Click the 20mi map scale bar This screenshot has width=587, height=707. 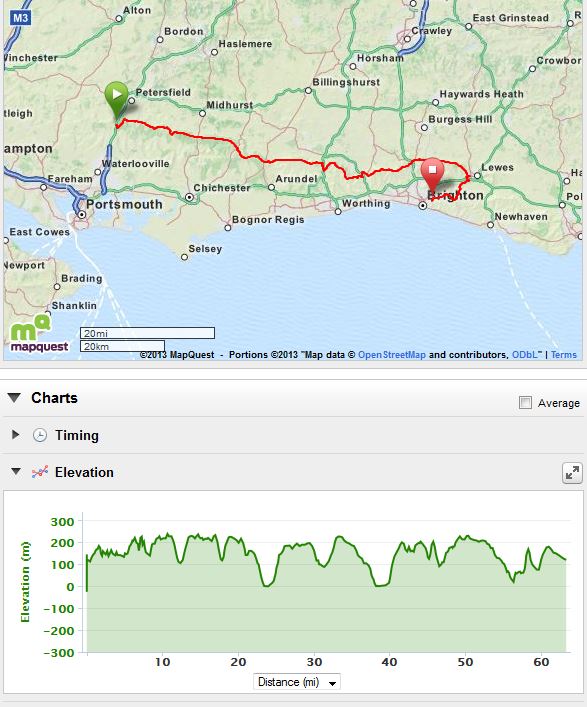[x=147, y=333]
